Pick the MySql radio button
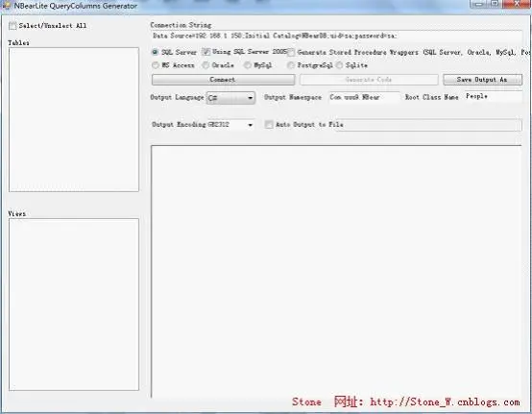This screenshot has height=414, width=532. 248,65
